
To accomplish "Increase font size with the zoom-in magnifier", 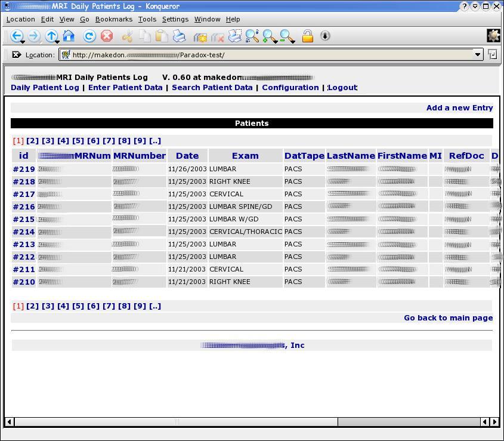I will coord(270,36).
